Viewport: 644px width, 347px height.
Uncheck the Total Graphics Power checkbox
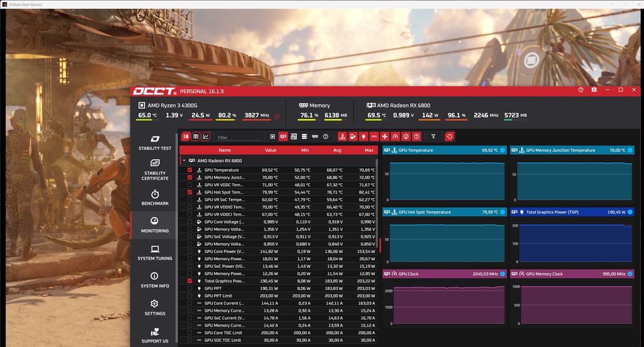[190, 281]
